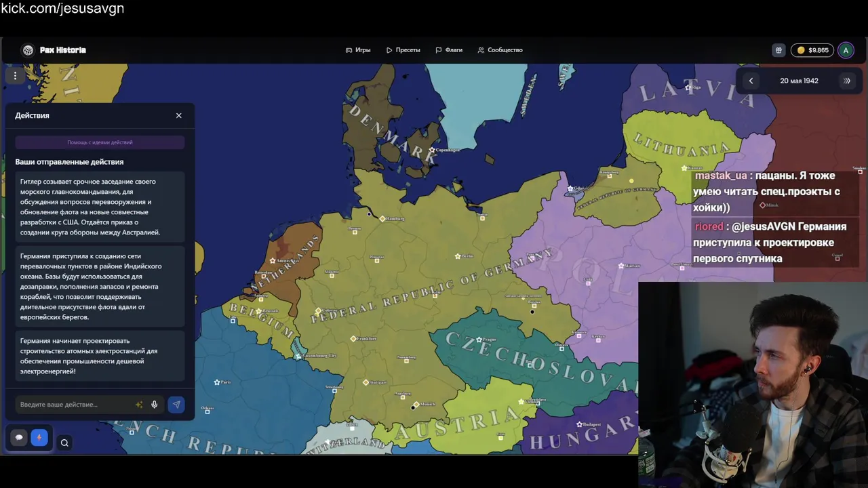Click the Berlin city star marker
868x488 pixels.
point(458,256)
